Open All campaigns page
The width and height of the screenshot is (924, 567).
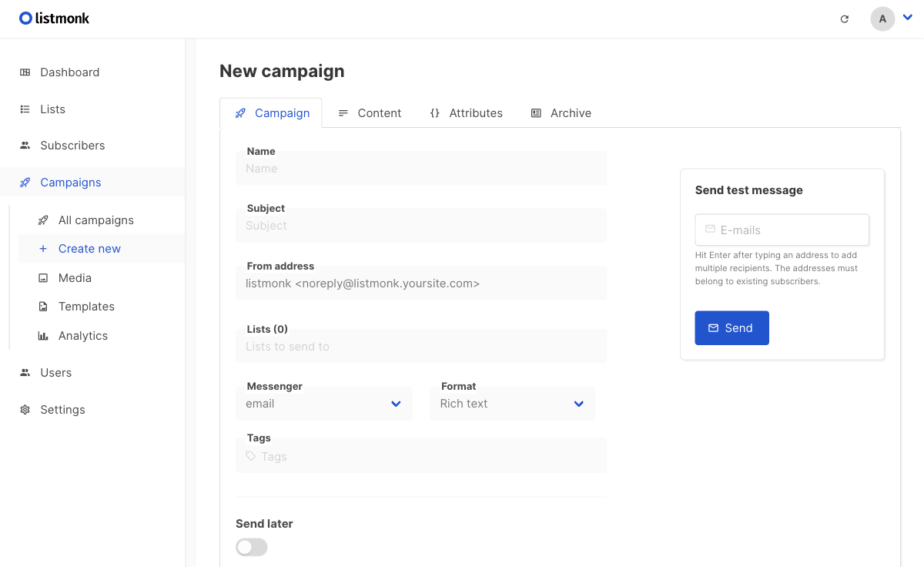click(x=101, y=220)
